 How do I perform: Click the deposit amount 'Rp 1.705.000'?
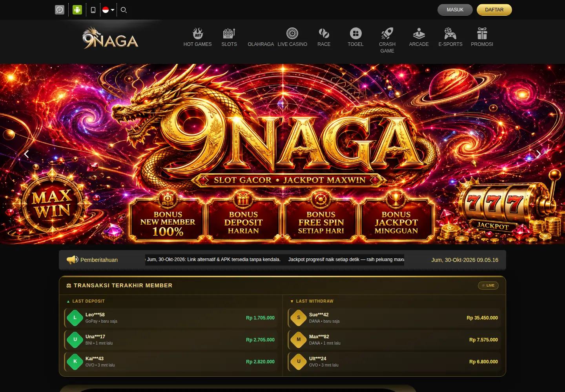pyautogui.click(x=260, y=318)
